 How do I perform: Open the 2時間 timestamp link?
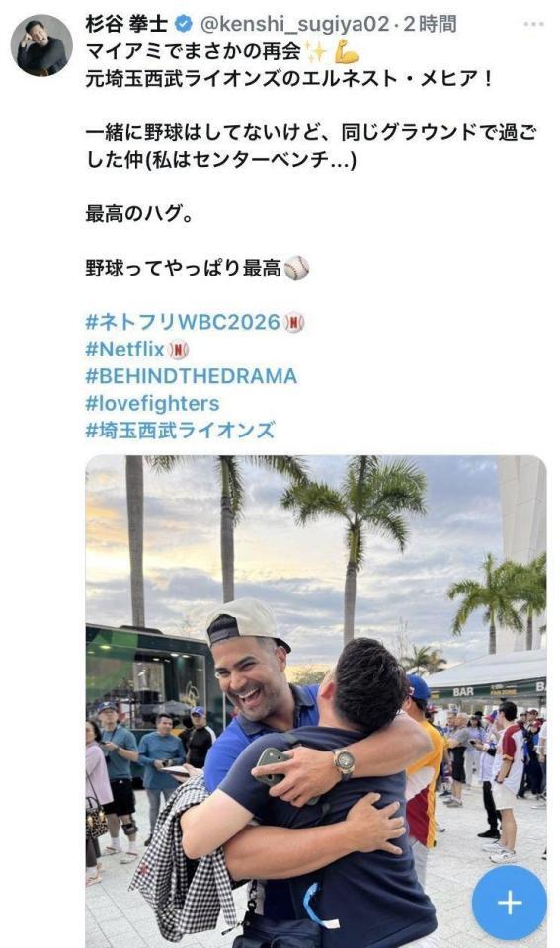click(x=430, y=24)
